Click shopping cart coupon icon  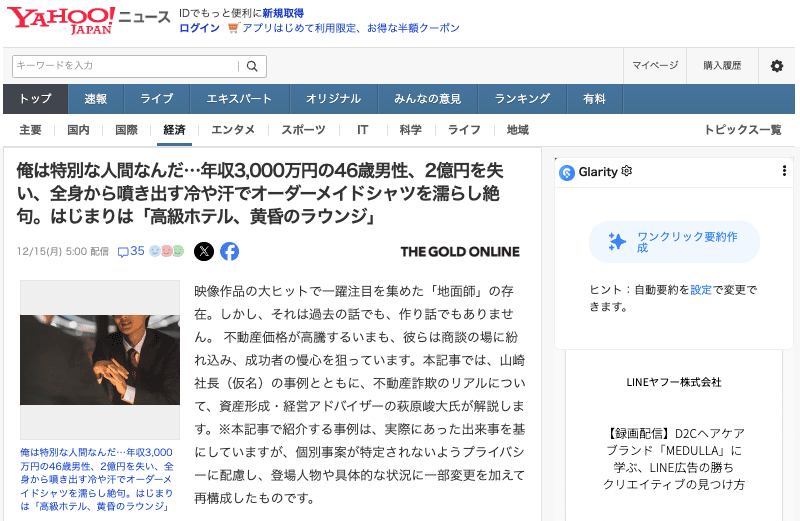(234, 28)
